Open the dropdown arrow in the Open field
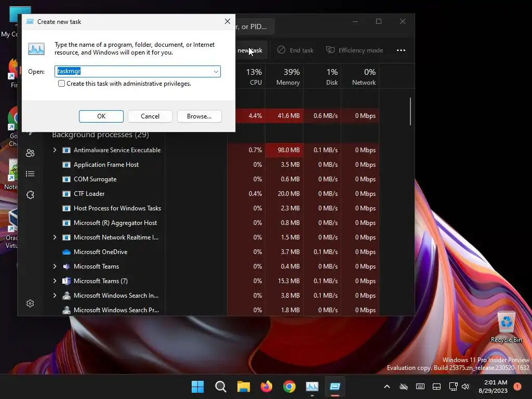 coord(216,72)
